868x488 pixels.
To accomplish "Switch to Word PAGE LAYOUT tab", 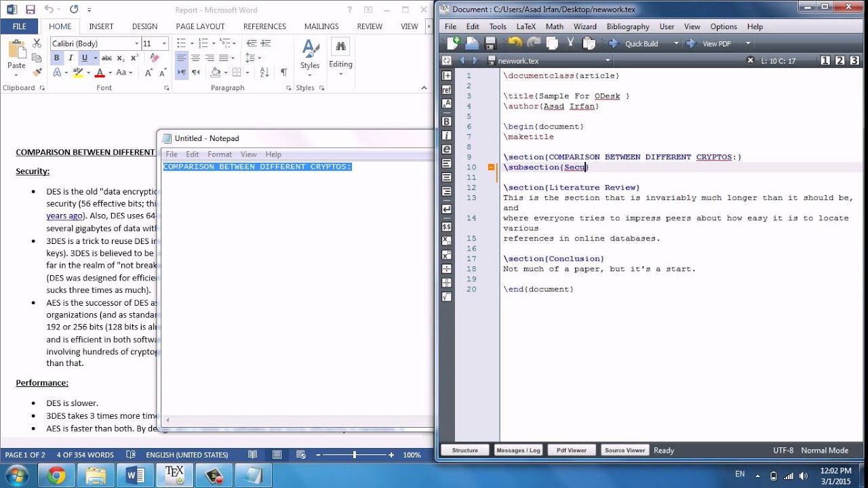I will pyautogui.click(x=200, y=26).
